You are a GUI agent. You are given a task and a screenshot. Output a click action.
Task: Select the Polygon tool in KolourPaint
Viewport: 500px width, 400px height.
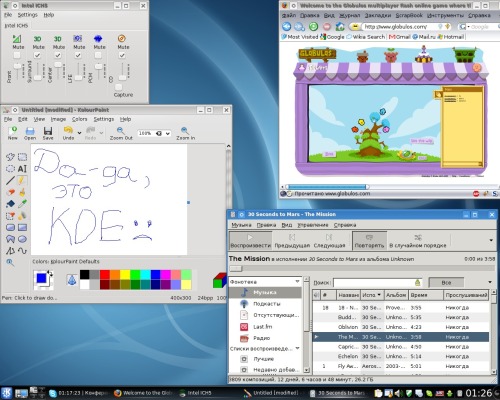click(10, 239)
